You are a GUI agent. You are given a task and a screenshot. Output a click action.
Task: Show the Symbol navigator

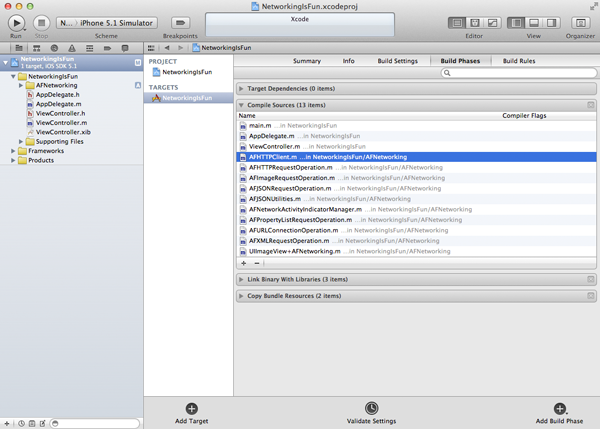[36, 48]
